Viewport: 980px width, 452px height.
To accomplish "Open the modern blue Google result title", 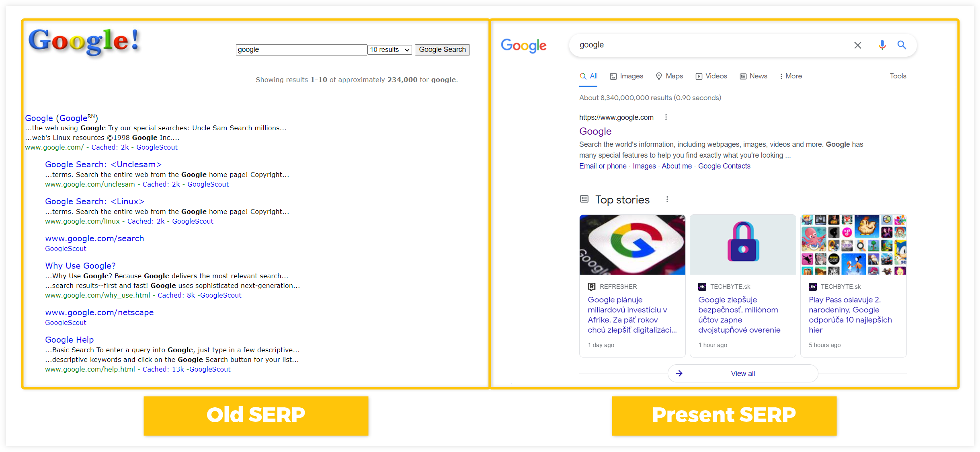I will 595,131.
